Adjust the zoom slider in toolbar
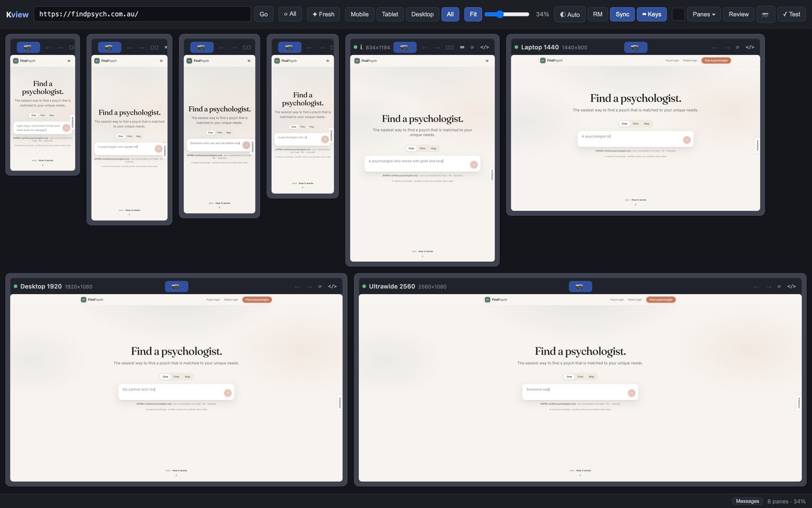812x508 pixels. tap(507, 14)
